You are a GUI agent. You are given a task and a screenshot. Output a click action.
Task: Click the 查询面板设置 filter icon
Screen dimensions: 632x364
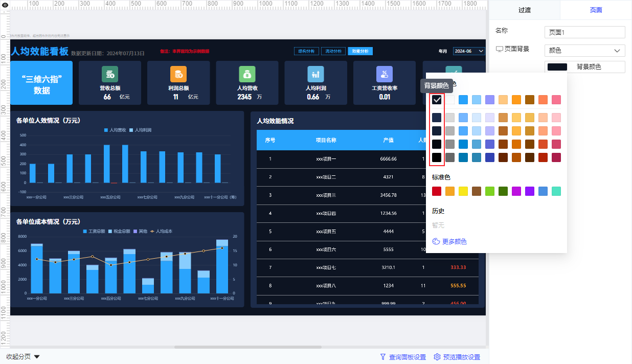[382, 357]
